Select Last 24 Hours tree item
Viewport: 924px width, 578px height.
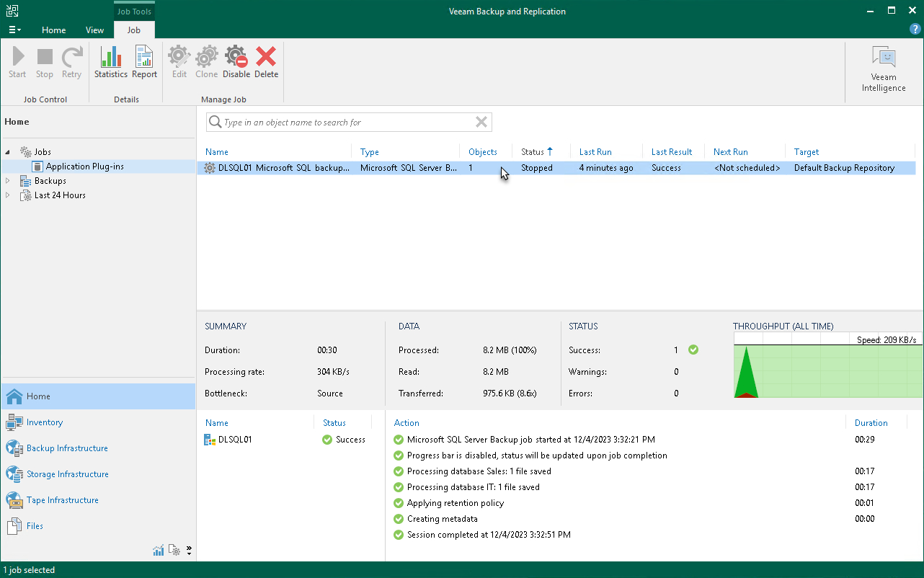tap(60, 195)
